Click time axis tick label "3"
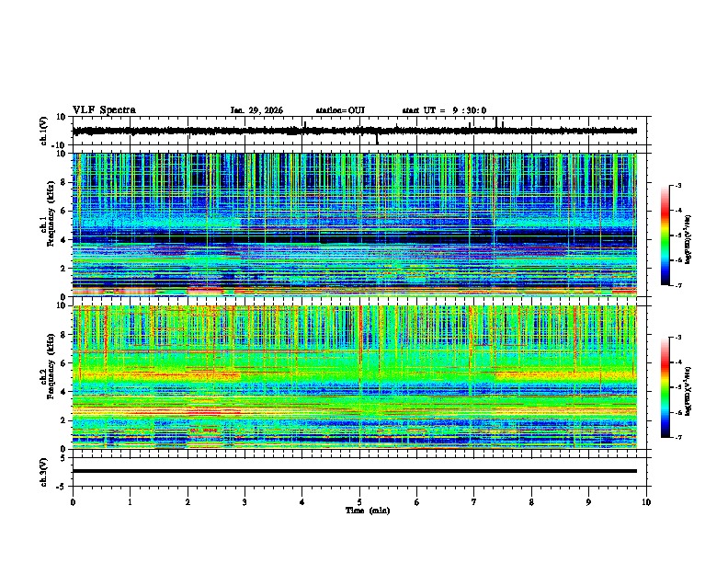The width and height of the screenshot is (728, 563). pos(245,502)
